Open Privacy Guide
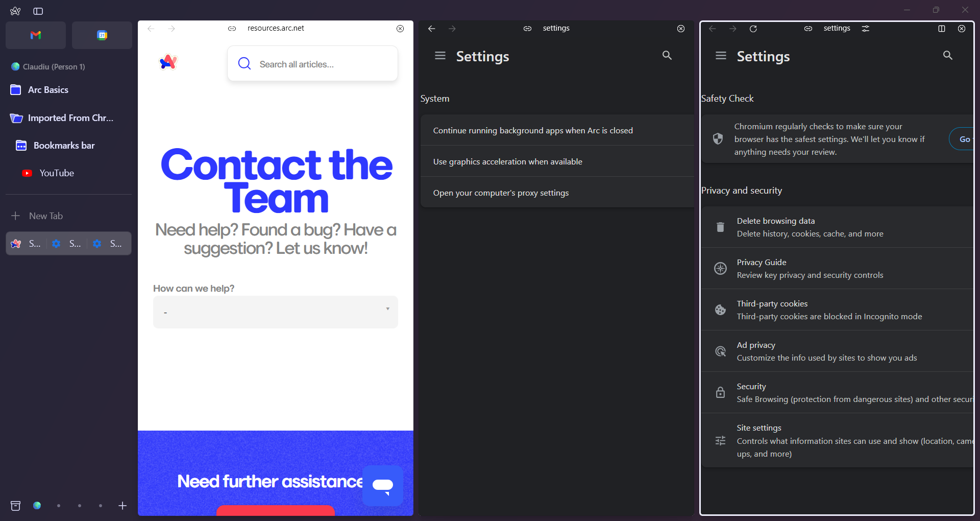This screenshot has width=980, height=521. (x=838, y=269)
